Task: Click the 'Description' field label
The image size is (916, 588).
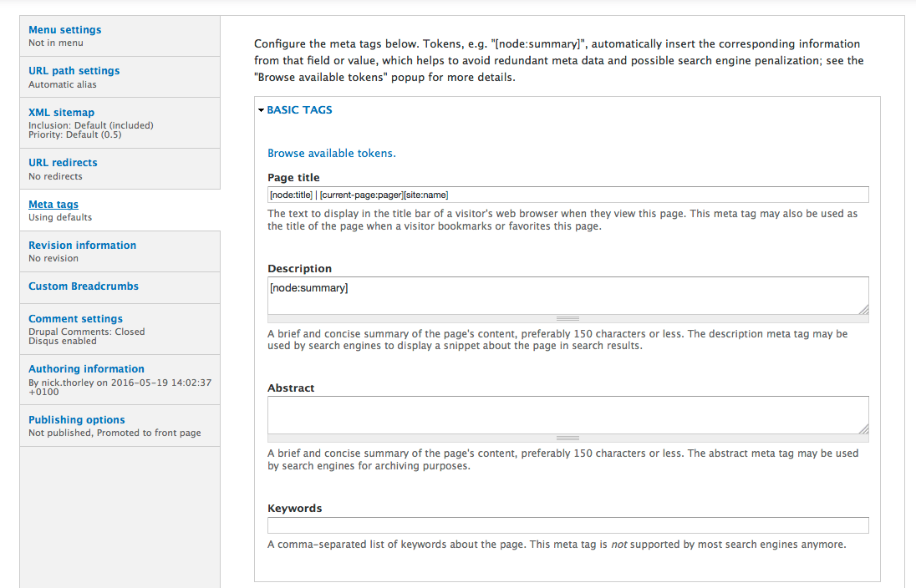Action: (x=300, y=269)
